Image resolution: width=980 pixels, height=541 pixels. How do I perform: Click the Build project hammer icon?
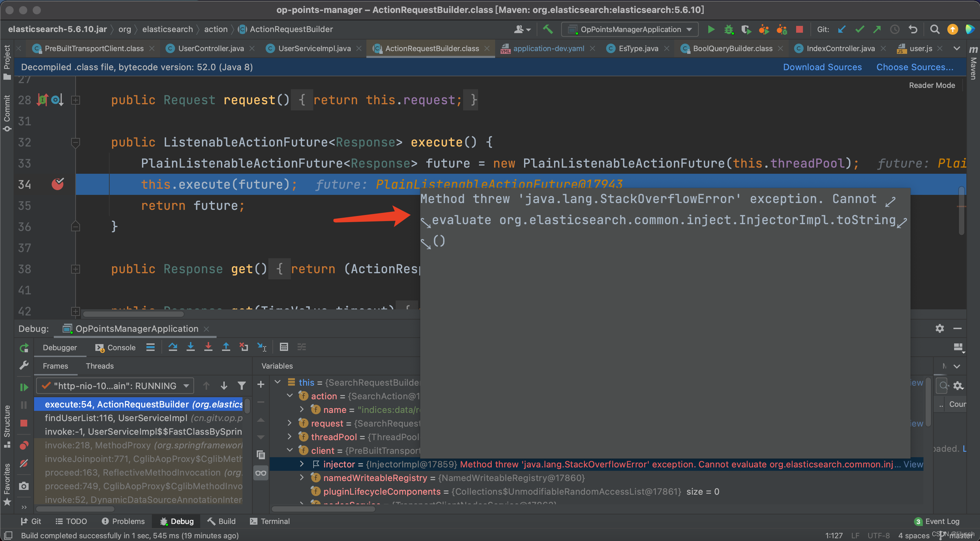(548, 29)
